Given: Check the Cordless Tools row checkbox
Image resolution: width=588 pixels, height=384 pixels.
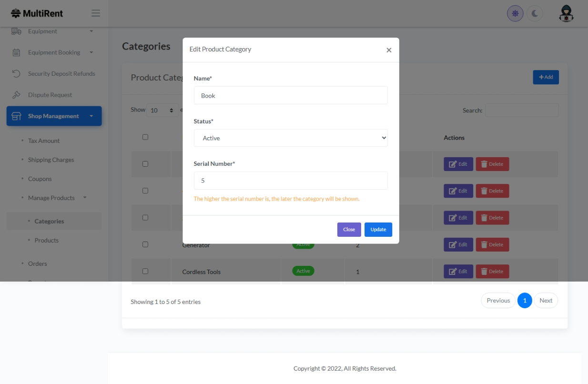Looking at the screenshot, I should [x=145, y=271].
